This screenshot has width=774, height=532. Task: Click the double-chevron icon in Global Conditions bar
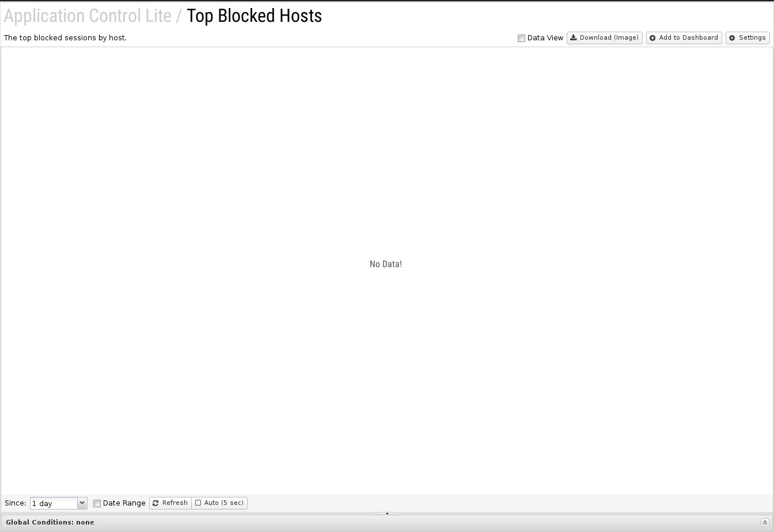765,523
